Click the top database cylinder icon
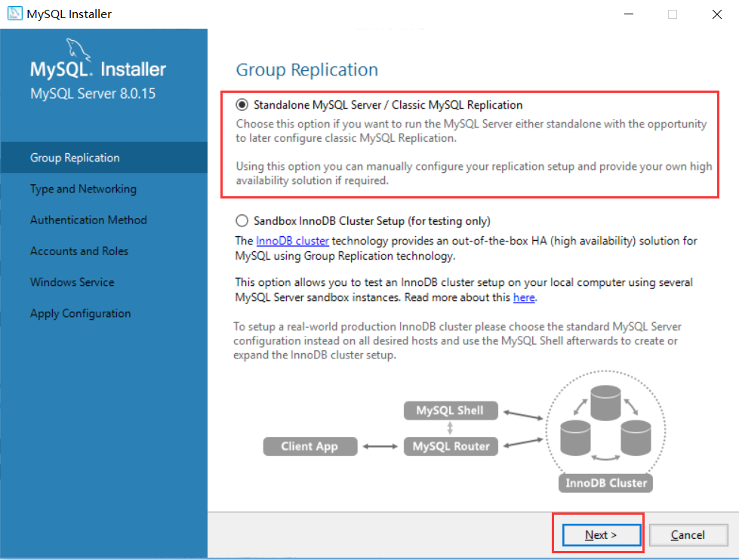The width and height of the screenshot is (739, 560). (x=605, y=402)
